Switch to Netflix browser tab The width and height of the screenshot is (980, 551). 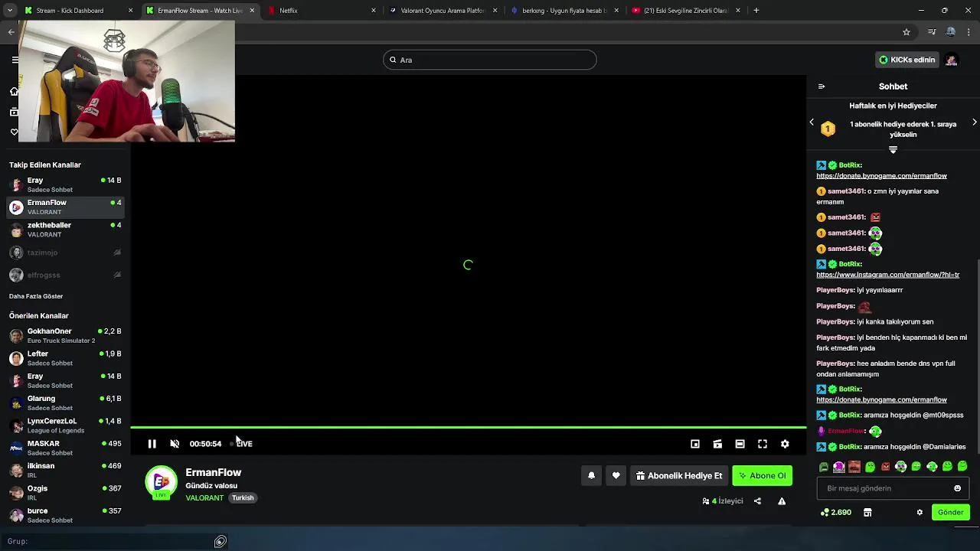[x=322, y=11]
